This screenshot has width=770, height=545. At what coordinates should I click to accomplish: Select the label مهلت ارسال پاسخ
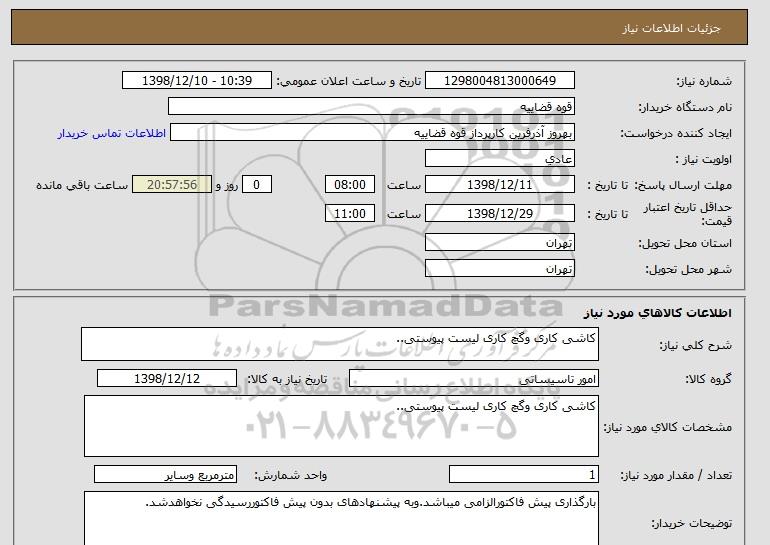683,185
